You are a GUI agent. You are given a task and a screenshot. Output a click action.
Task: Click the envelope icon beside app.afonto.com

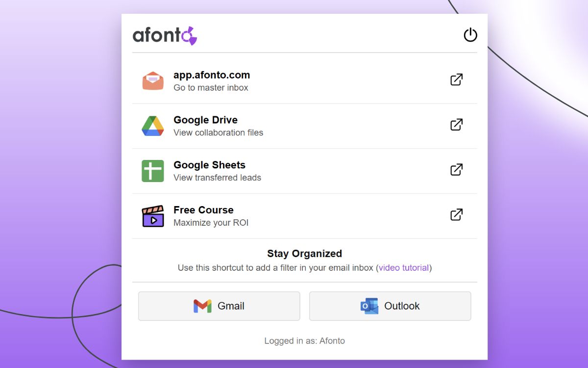(x=153, y=81)
